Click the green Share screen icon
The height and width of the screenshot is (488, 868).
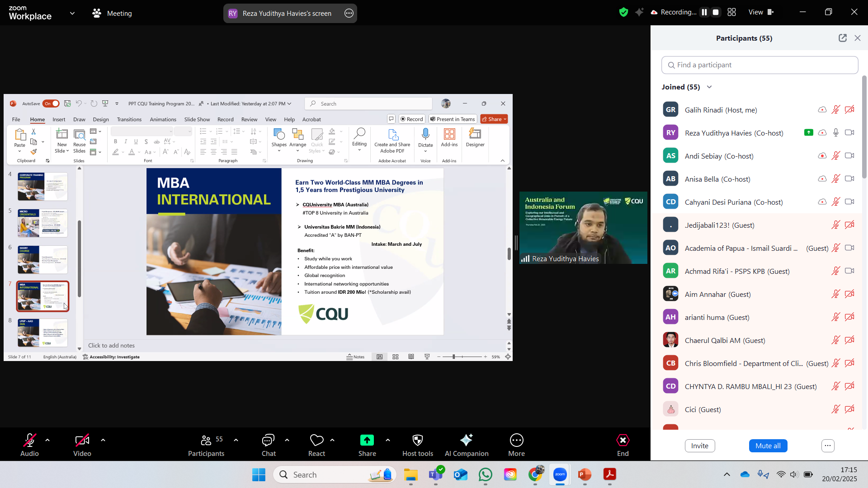[367, 441]
